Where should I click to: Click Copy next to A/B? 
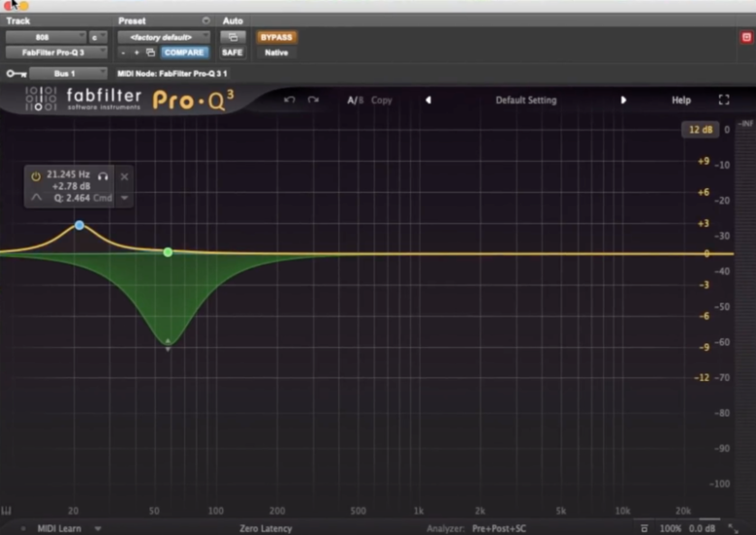[381, 100]
